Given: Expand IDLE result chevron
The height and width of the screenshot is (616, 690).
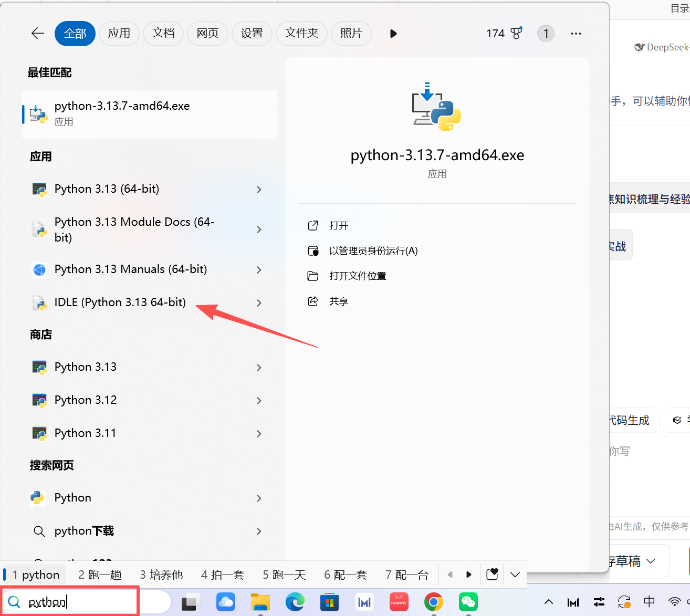Looking at the screenshot, I should (259, 303).
